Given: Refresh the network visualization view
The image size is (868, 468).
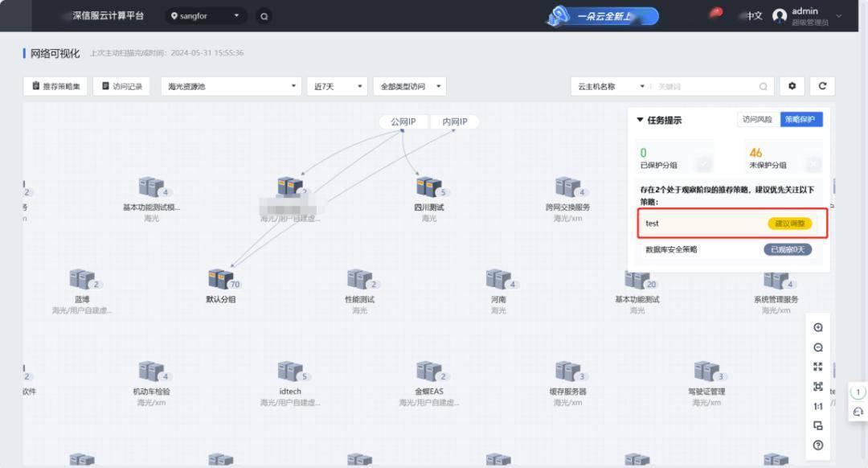Looking at the screenshot, I should pyautogui.click(x=822, y=86).
